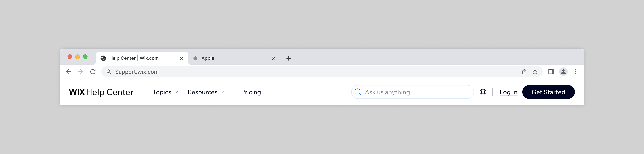Click the share page icon

pyautogui.click(x=524, y=72)
